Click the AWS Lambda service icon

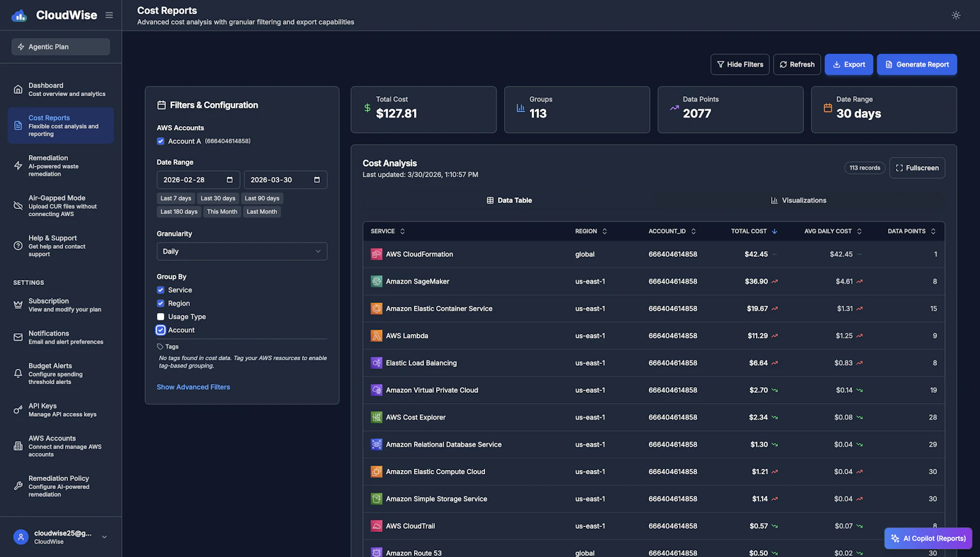pyautogui.click(x=377, y=336)
